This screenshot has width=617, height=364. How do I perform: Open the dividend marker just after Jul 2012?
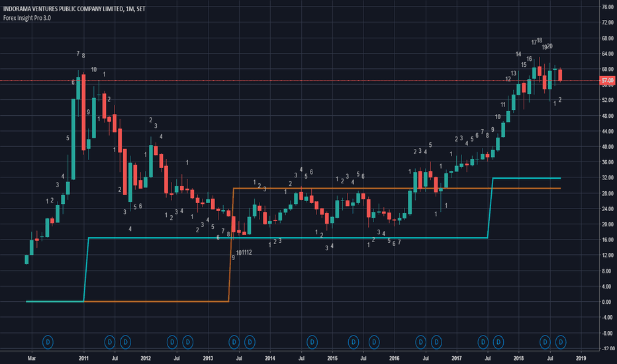tap(188, 342)
